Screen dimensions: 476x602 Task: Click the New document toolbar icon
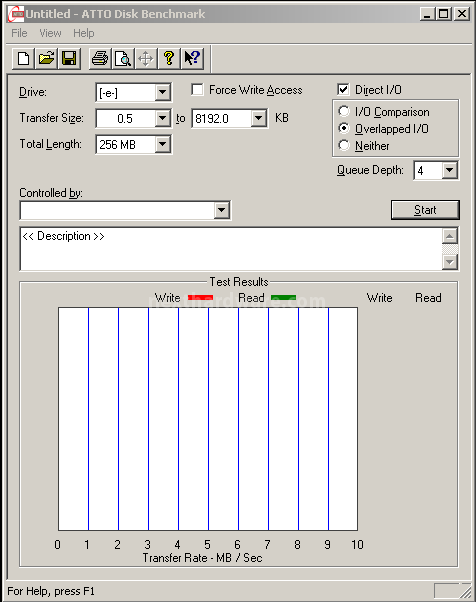coord(23,59)
